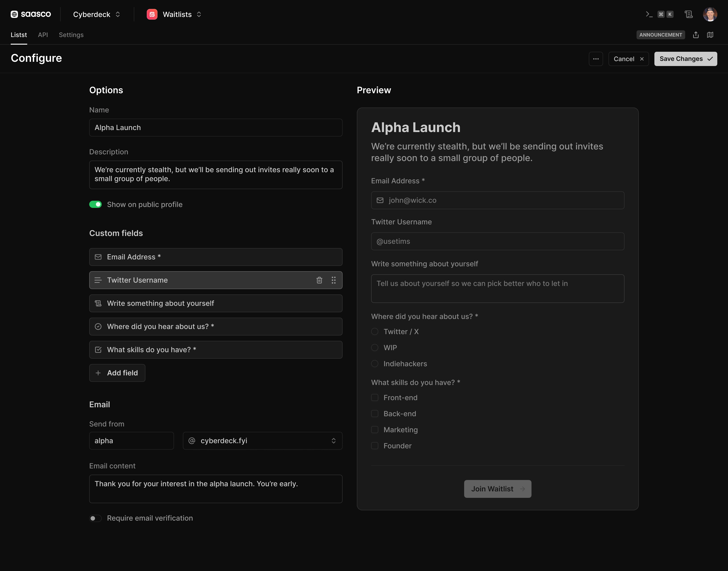Check the Marketing skill checkbox

[375, 430]
